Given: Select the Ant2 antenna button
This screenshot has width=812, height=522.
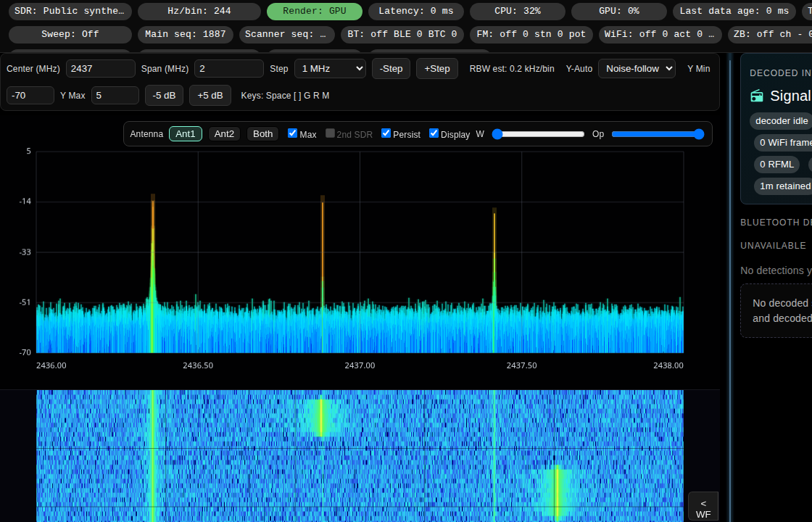Looking at the screenshot, I should (224, 133).
